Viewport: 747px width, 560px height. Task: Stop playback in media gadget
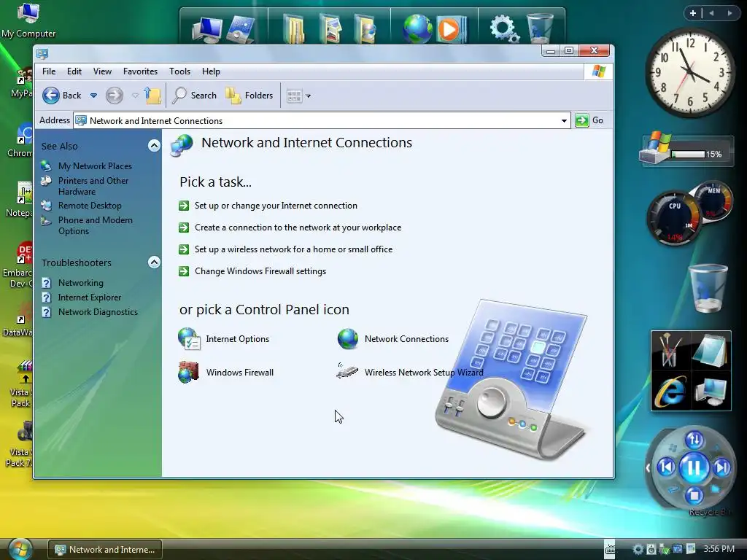click(694, 496)
